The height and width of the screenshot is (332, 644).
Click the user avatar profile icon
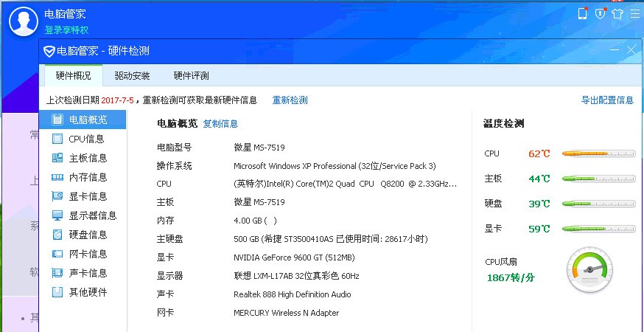[x=24, y=21]
